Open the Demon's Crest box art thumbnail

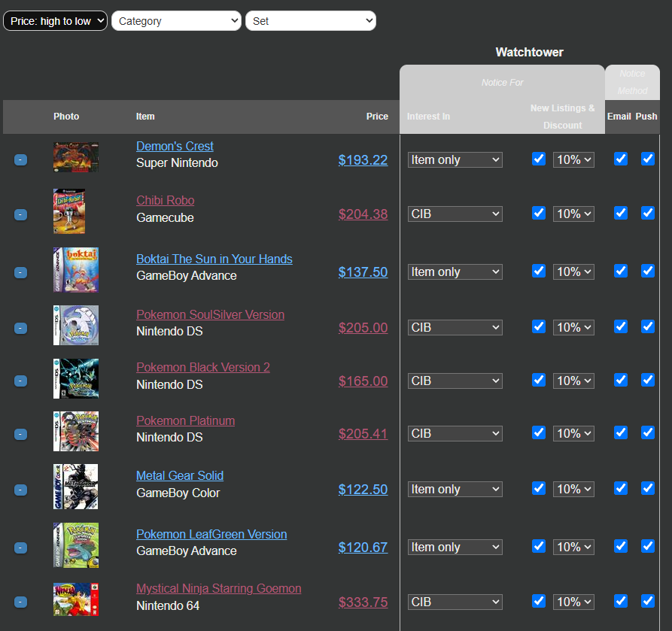(76, 157)
